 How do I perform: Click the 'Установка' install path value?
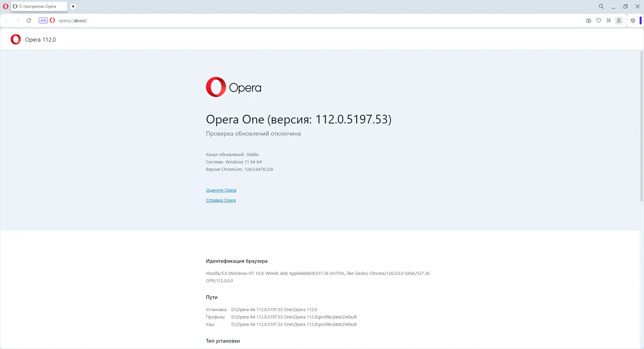[x=274, y=310]
